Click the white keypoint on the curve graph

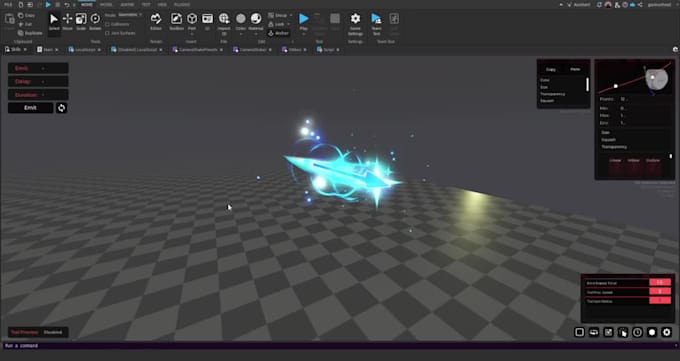point(615,86)
